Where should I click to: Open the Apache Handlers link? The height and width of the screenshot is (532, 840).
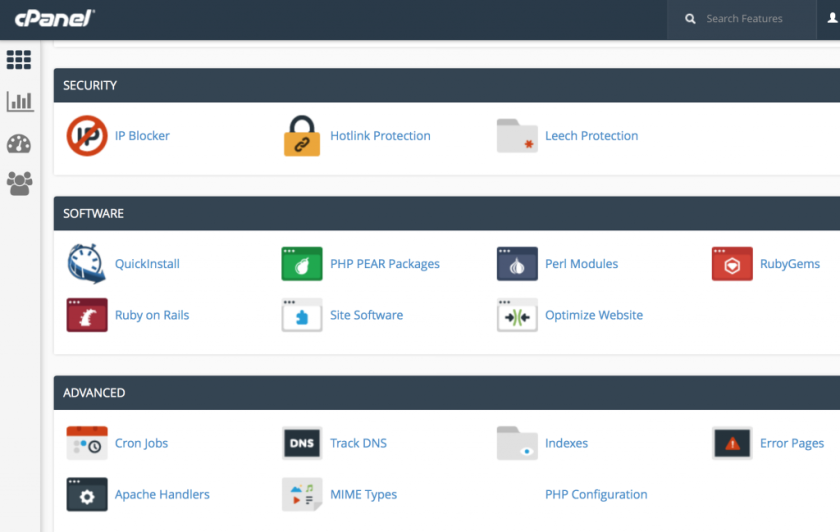click(162, 494)
